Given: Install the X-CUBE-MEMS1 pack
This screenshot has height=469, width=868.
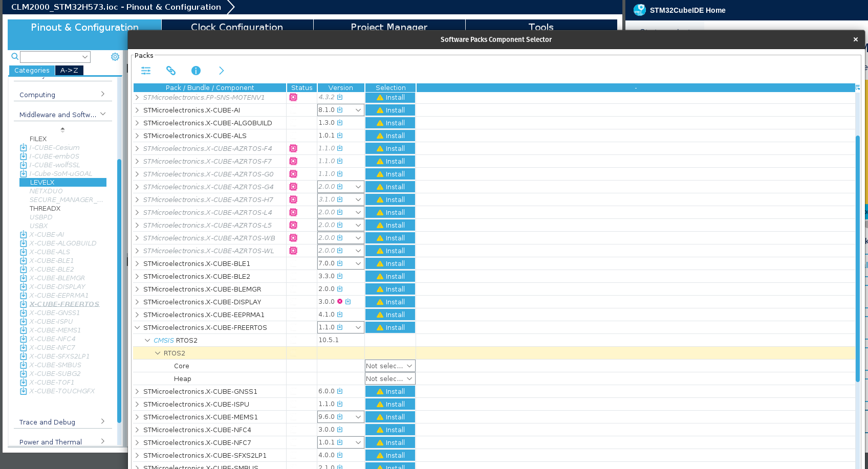Looking at the screenshot, I should pos(390,417).
